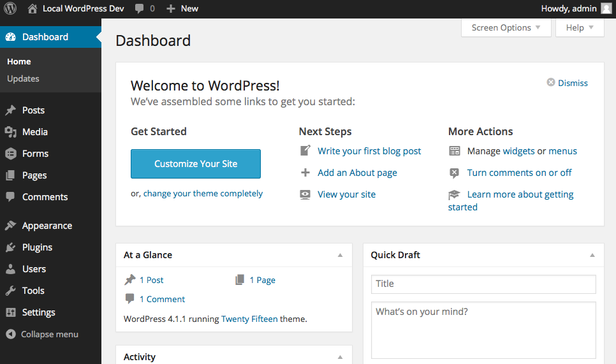Select Home under Dashboard
The width and height of the screenshot is (616, 364).
point(19,62)
